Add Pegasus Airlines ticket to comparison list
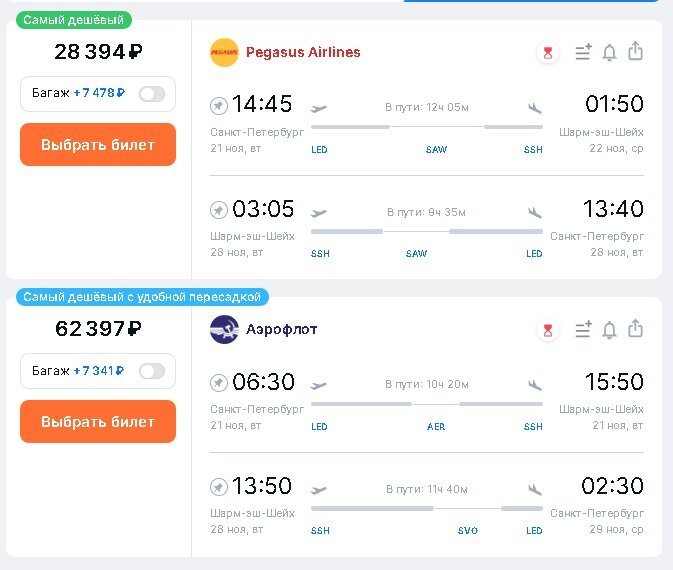This screenshot has width=673, height=570. pyautogui.click(x=583, y=52)
